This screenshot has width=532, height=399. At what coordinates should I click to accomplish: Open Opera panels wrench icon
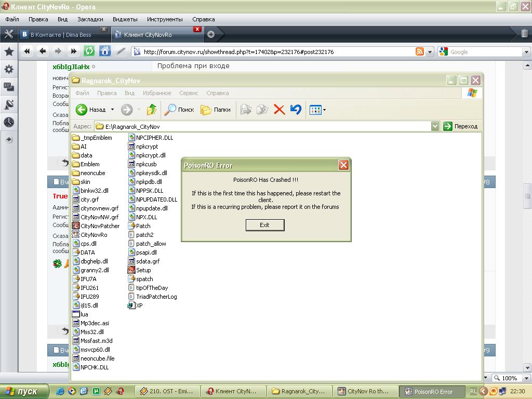(8, 34)
